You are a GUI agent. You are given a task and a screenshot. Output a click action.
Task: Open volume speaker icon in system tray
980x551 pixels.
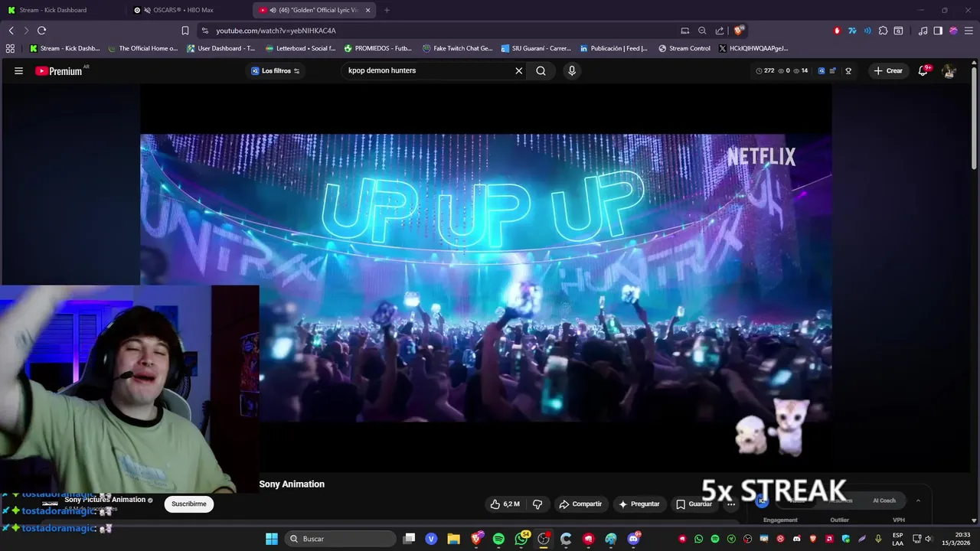coord(928,539)
